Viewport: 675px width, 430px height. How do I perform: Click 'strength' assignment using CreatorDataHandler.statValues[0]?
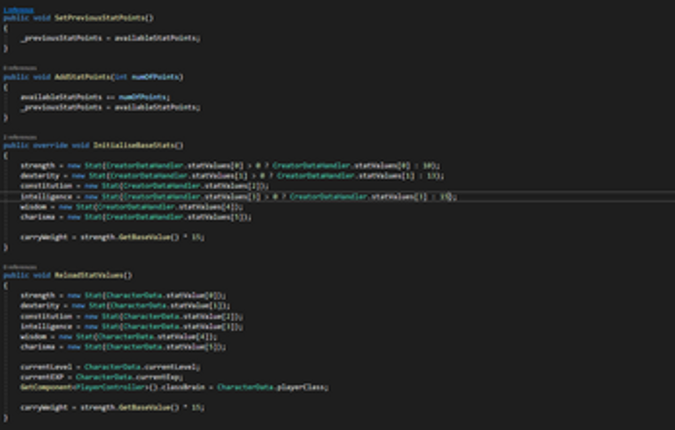tap(230, 165)
